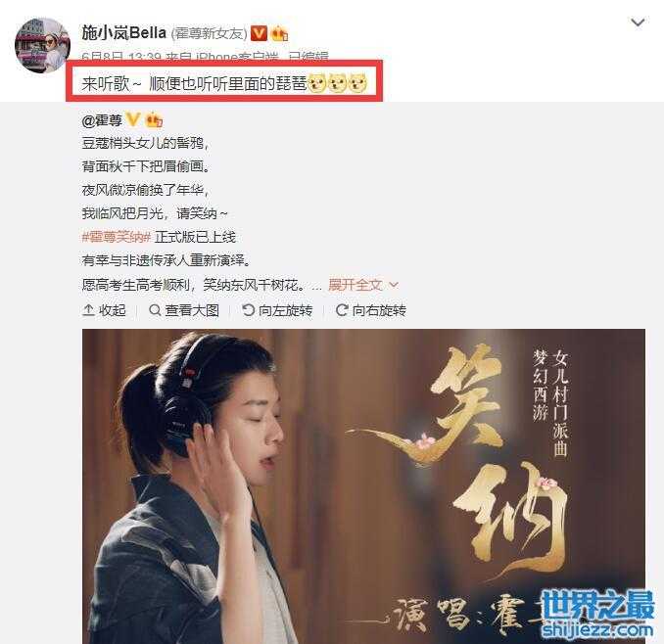Expand full text via 展开全文

tap(356, 285)
